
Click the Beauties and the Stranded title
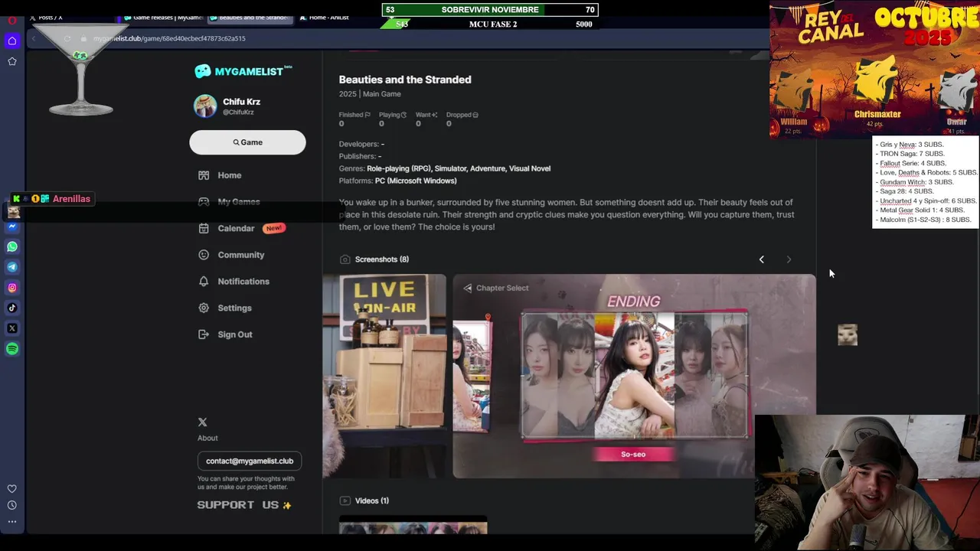coord(405,80)
